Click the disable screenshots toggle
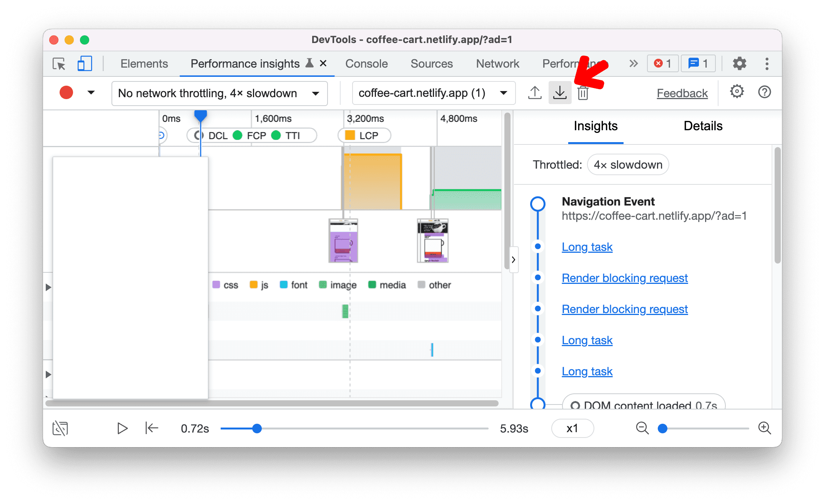 (x=61, y=428)
